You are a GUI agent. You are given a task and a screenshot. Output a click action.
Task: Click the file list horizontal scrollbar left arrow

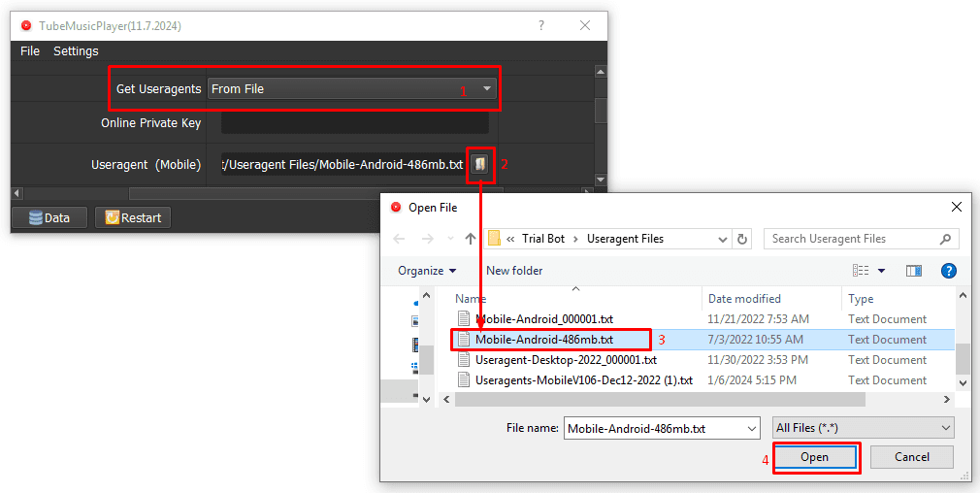tap(447, 399)
